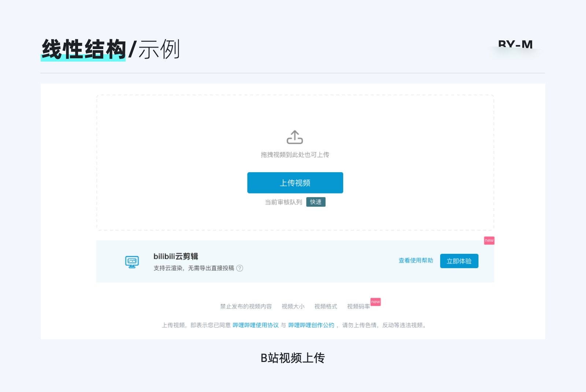
Task: Click the 支持云渲染，无需导出直接投稿 description text
Action: [x=194, y=268]
